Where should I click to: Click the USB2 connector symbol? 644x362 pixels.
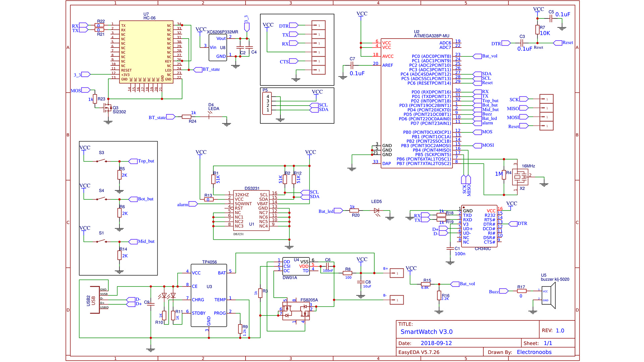[95, 300]
